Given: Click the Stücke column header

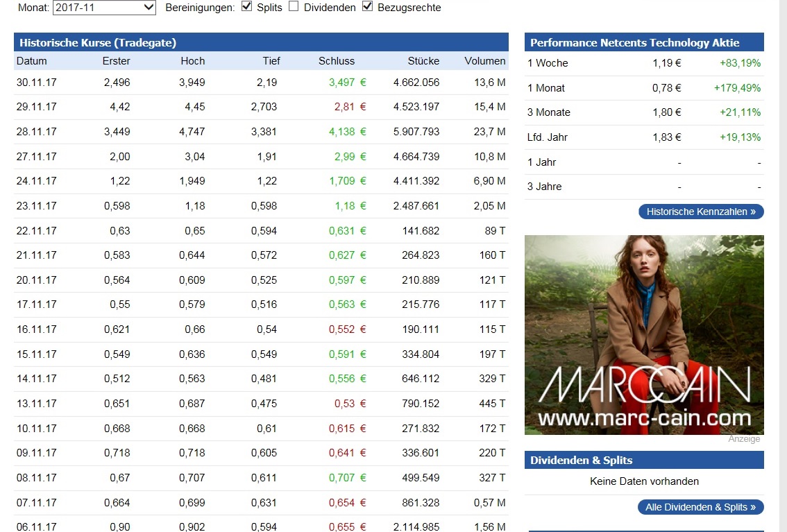Looking at the screenshot, I should coord(423,61).
